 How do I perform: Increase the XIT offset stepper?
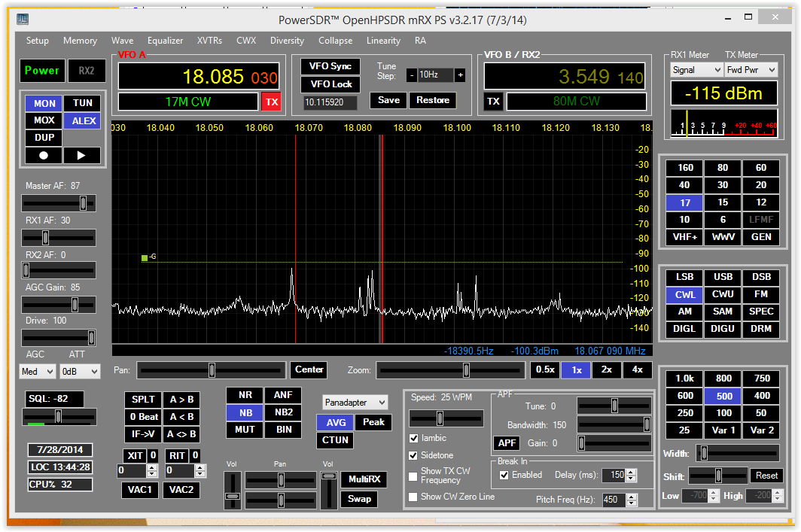152,468
